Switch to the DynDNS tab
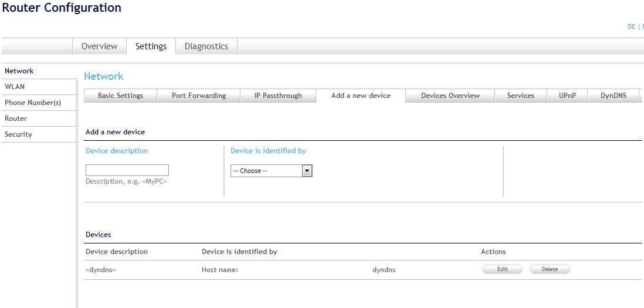The height and width of the screenshot is (308, 644). point(614,96)
